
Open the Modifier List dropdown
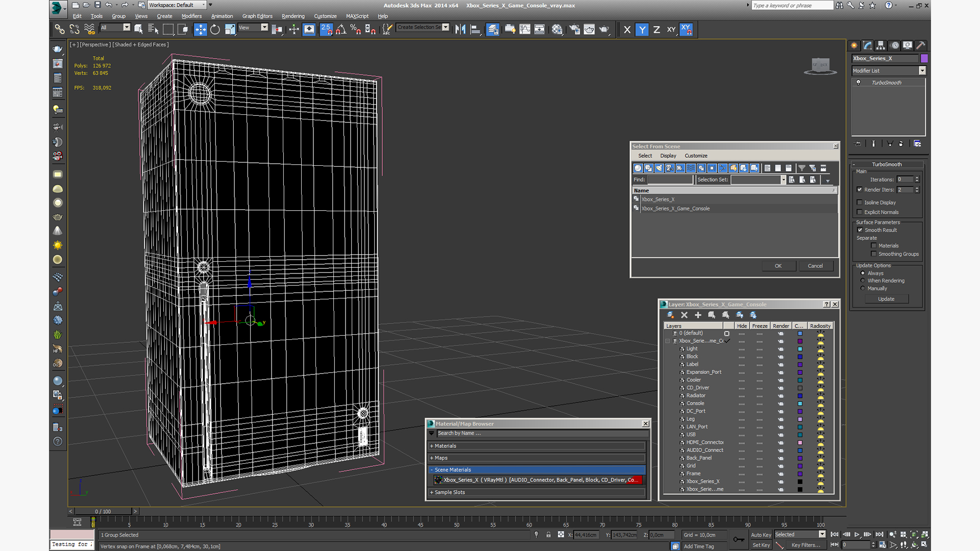click(922, 71)
